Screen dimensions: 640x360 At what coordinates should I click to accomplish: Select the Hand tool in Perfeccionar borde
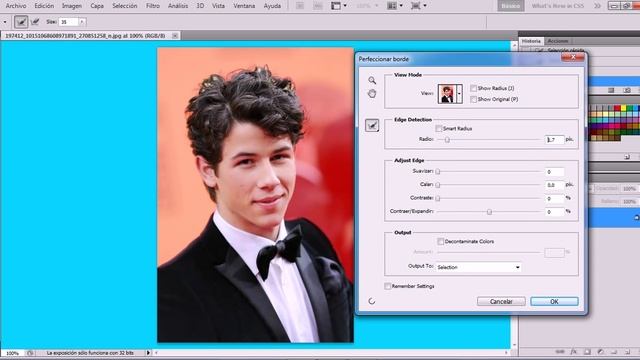[372, 94]
